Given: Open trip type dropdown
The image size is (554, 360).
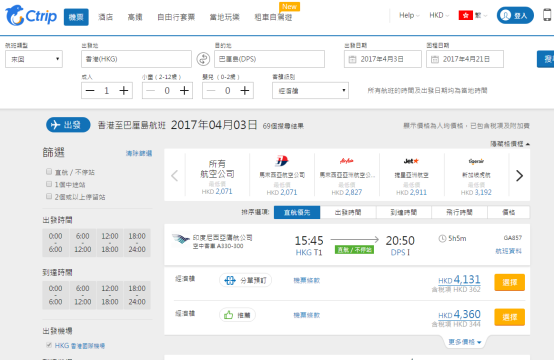Looking at the screenshot, I should (x=34, y=59).
